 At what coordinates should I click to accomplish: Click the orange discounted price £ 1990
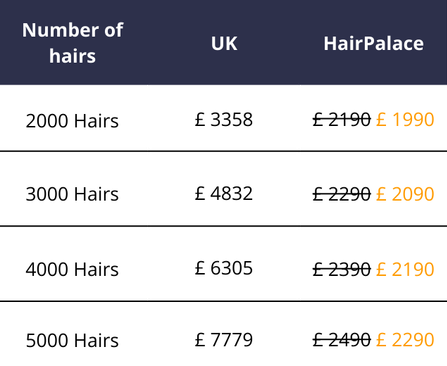click(405, 119)
